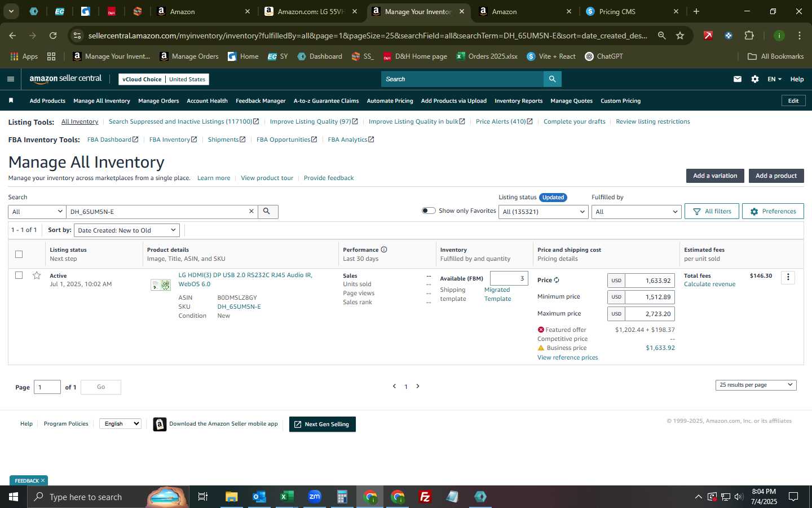The height and width of the screenshot is (508, 812).
Task: Open Automate Pricing nav item
Action: coord(390,100)
